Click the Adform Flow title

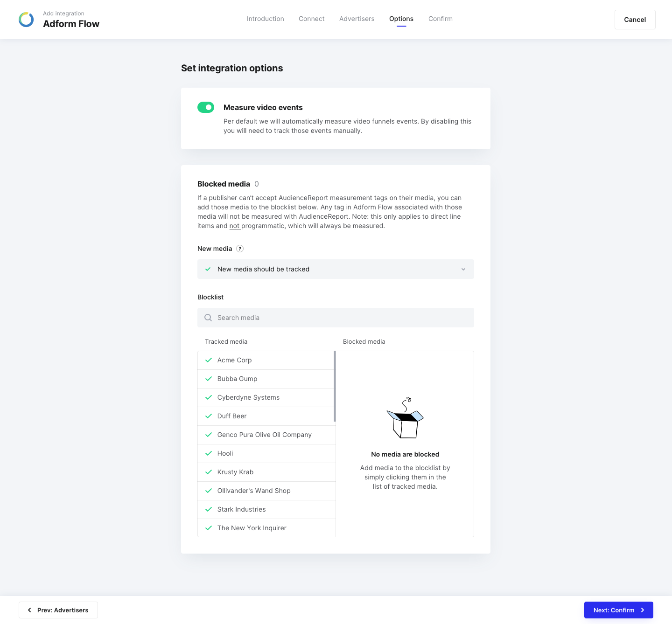pyautogui.click(x=71, y=24)
